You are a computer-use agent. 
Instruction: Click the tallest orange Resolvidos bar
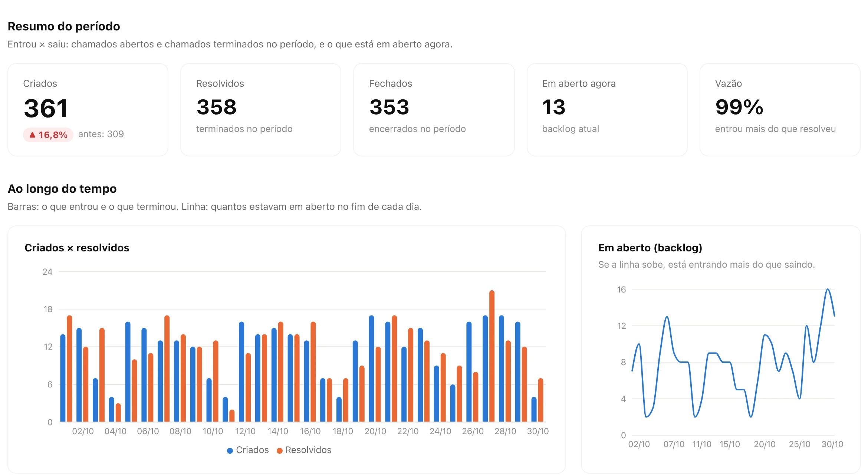click(x=492, y=356)
